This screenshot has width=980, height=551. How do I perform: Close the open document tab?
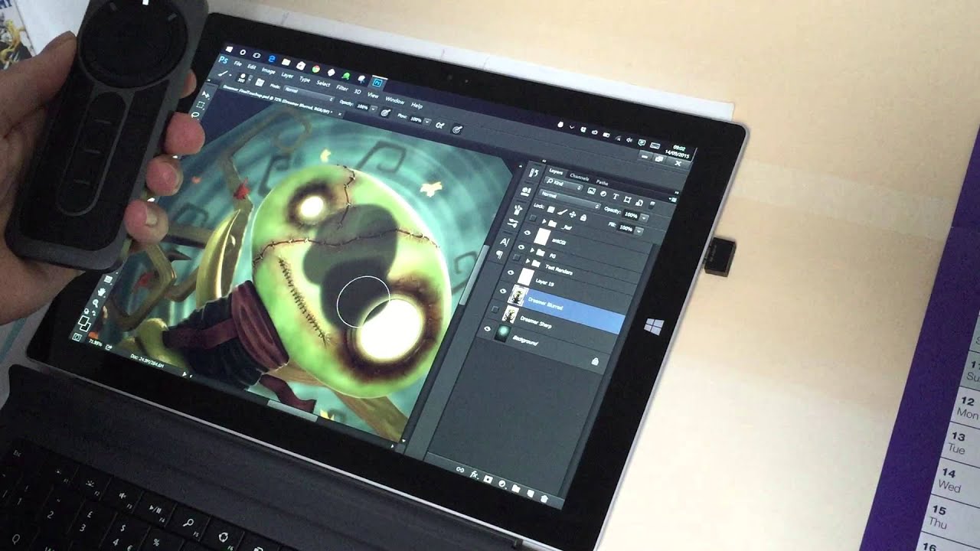coord(340,114)
